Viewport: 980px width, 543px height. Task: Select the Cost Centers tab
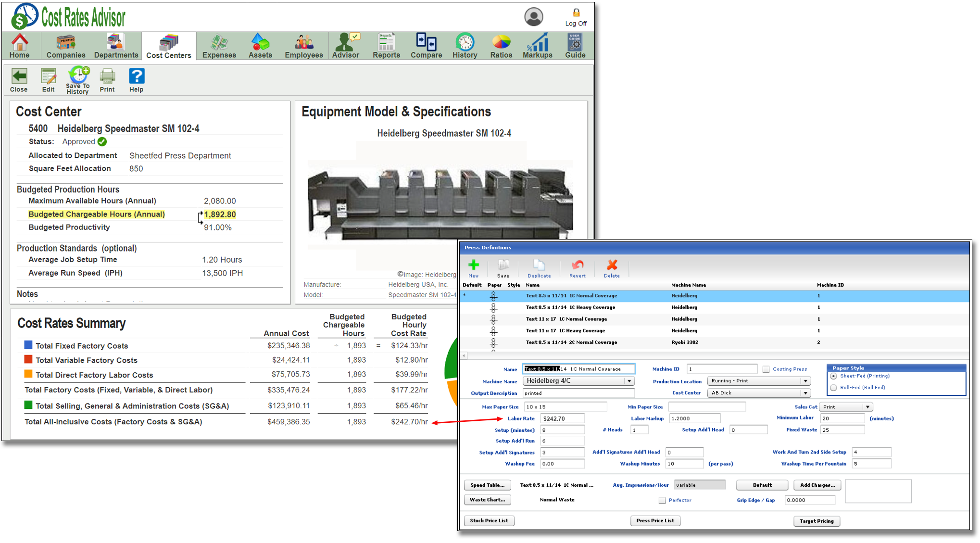click(169, 46)
